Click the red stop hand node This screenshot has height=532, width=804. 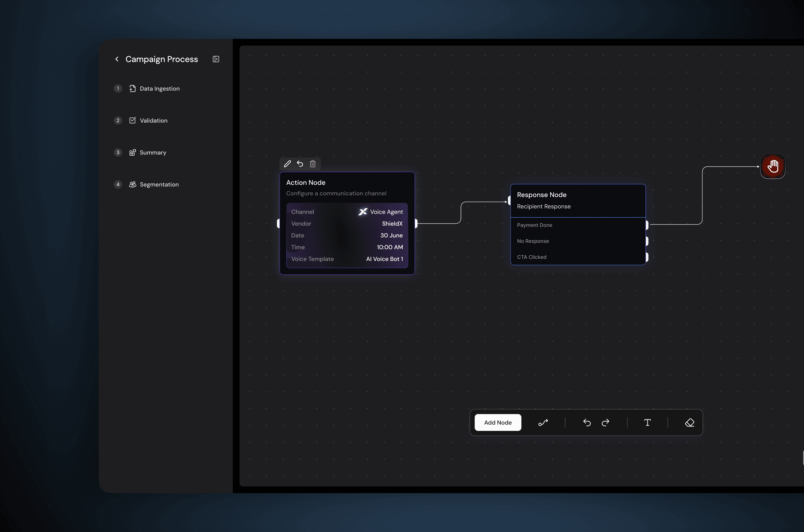(x=772, y=166)
